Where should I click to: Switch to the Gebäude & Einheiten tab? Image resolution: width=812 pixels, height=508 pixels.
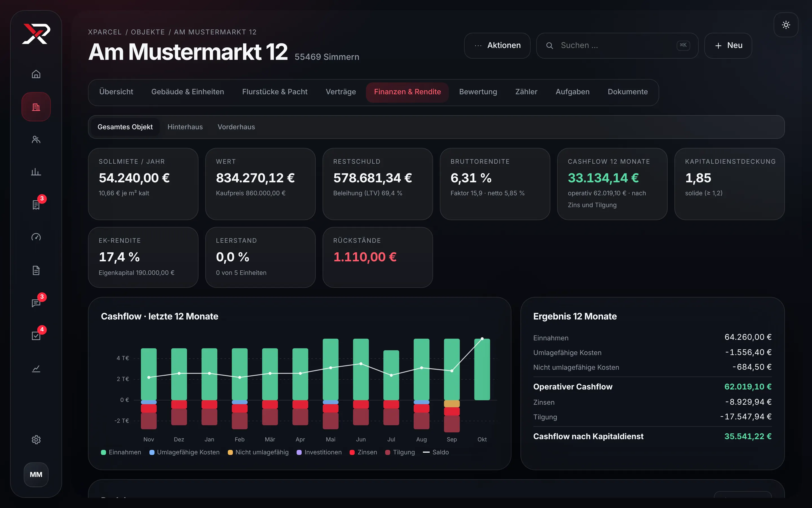(187, 92)
